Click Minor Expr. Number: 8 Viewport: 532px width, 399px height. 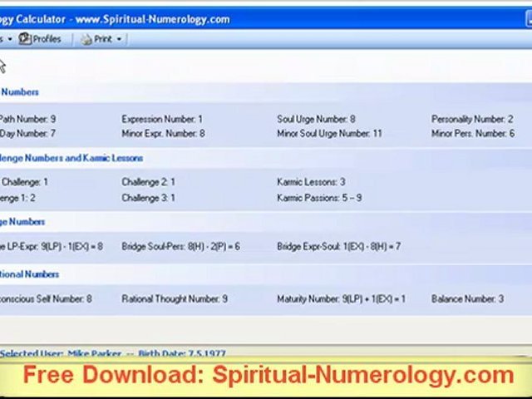pyautogui.click(x=163, y=133)
